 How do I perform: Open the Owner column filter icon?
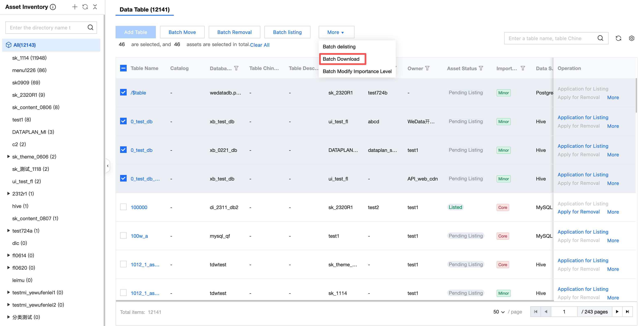[x=427, y=68]
